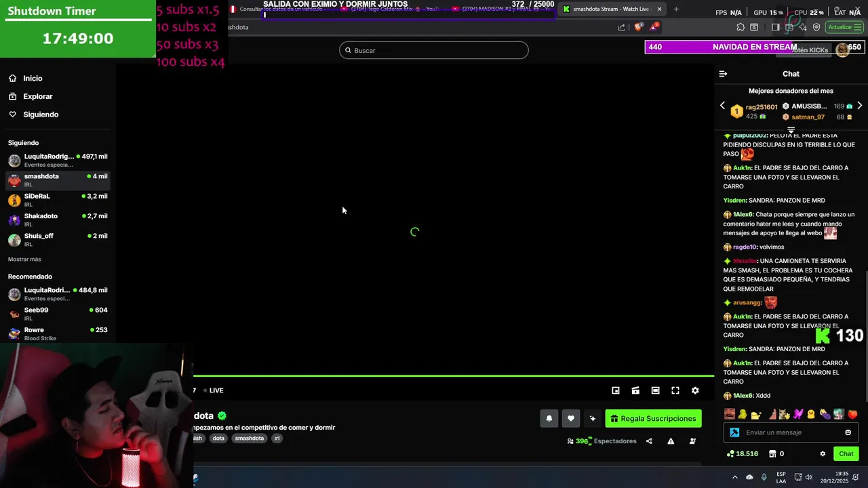Open volume control in system tray

click(x=808, y=477)
